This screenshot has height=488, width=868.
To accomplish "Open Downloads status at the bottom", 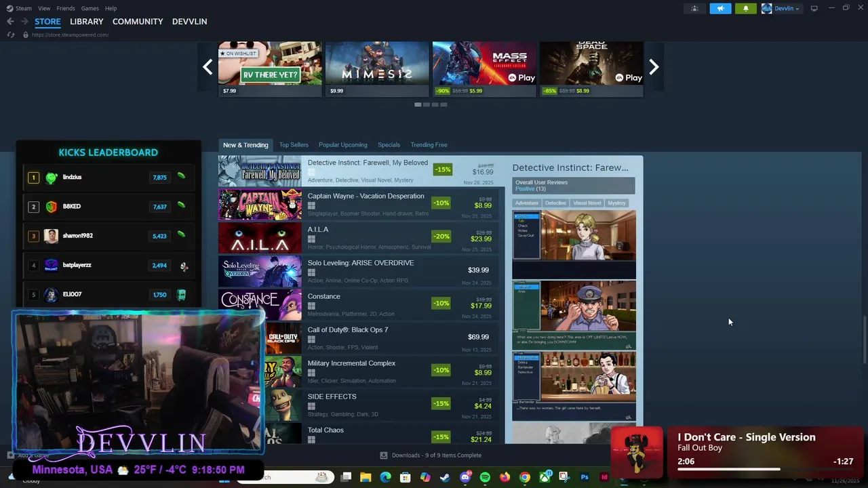I will 431,455.
